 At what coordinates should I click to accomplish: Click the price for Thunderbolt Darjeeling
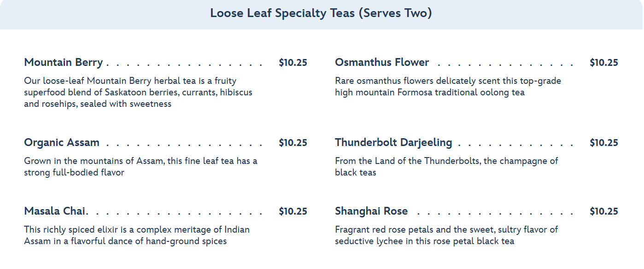604,143
